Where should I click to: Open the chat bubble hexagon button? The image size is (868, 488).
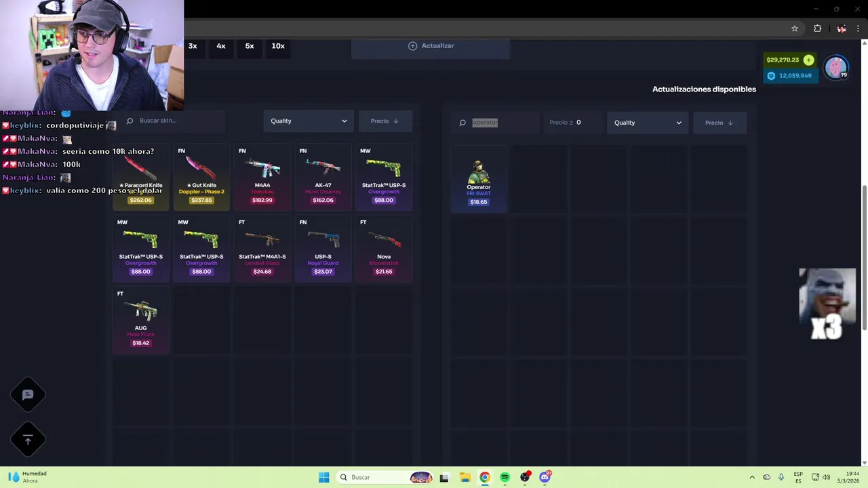point(28,395)
